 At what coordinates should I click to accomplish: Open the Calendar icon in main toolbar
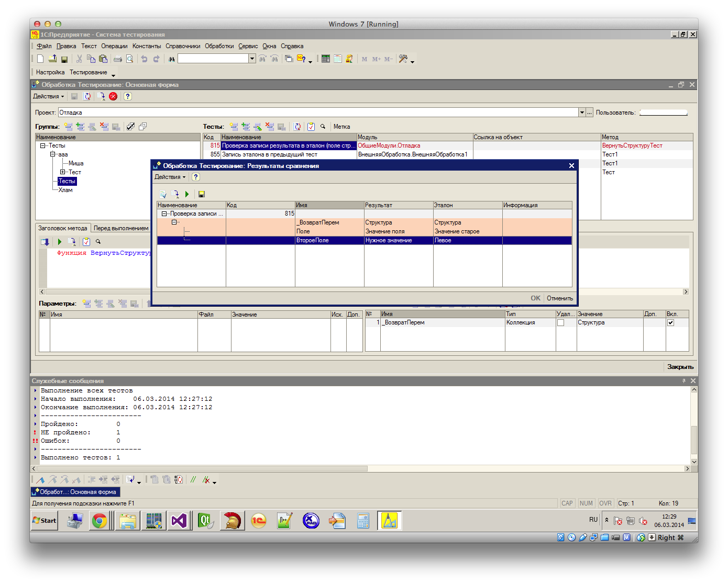coord(338,59)
